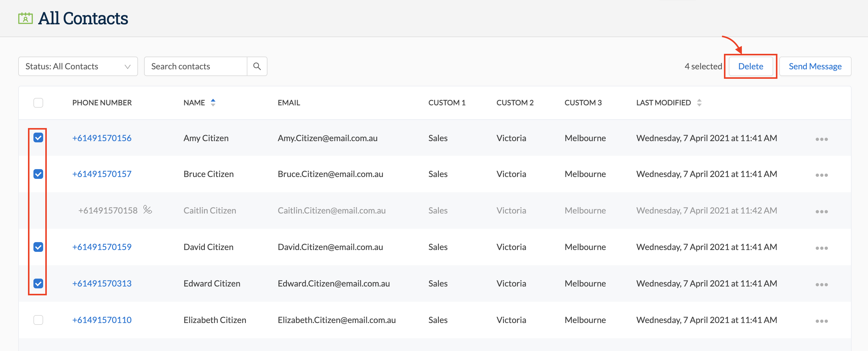Click the Email column header

pyautogui.click(x=289, y=103)
